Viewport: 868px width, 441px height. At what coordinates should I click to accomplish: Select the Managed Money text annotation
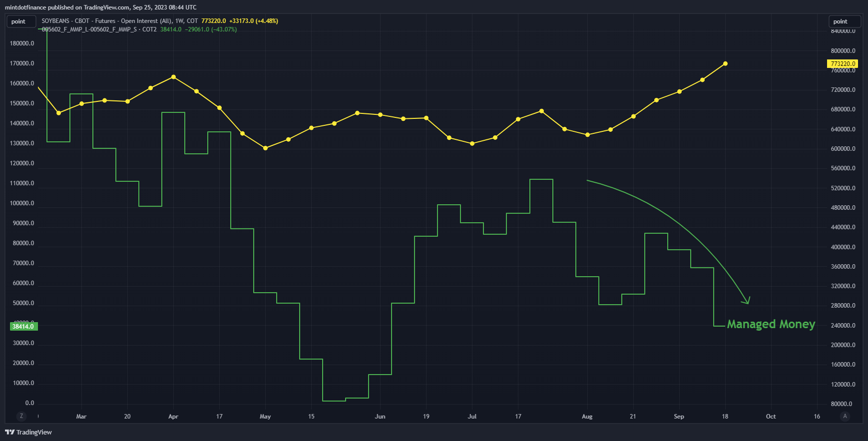pos(771,324)
